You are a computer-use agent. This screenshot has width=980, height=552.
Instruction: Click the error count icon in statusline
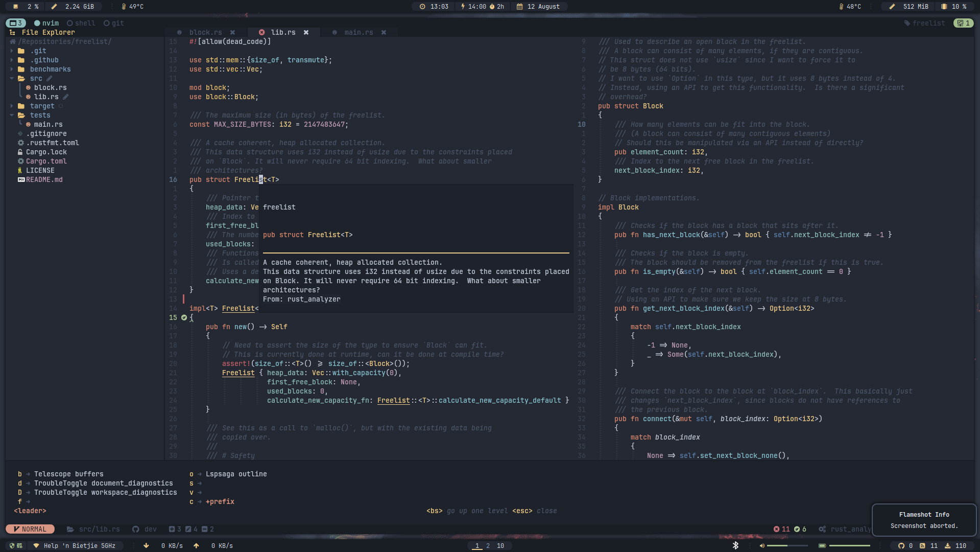(x=776, y=529)
